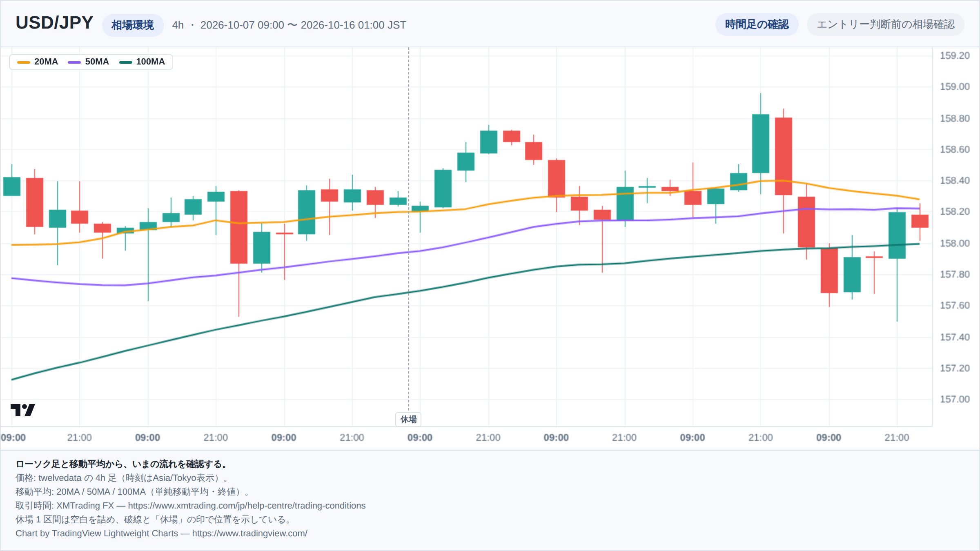
Task: Click the TradingView logo on the chart
Action: [22, 410]
